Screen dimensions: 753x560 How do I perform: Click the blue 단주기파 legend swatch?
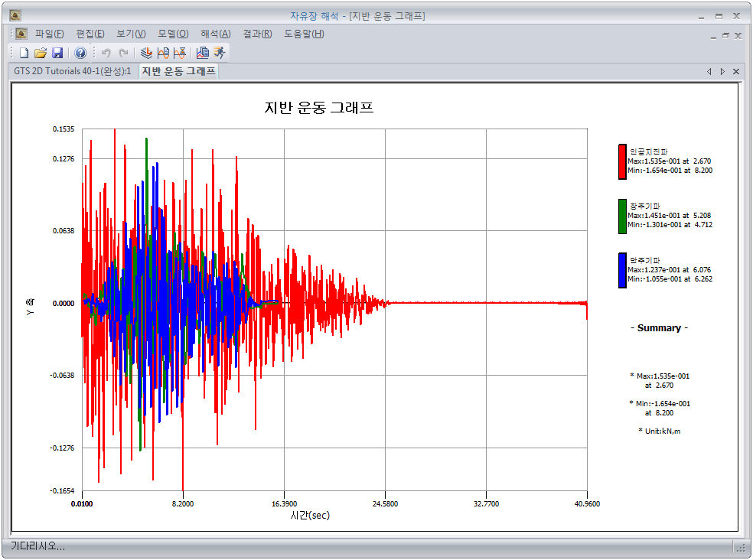point(622,270)
